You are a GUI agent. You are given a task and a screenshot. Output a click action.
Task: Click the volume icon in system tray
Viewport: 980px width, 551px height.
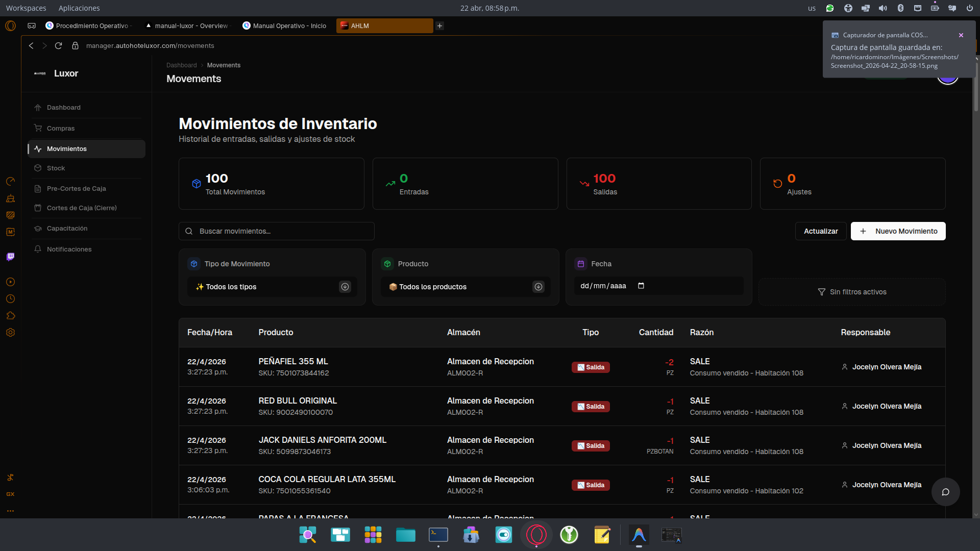click(x=883, y=8)
